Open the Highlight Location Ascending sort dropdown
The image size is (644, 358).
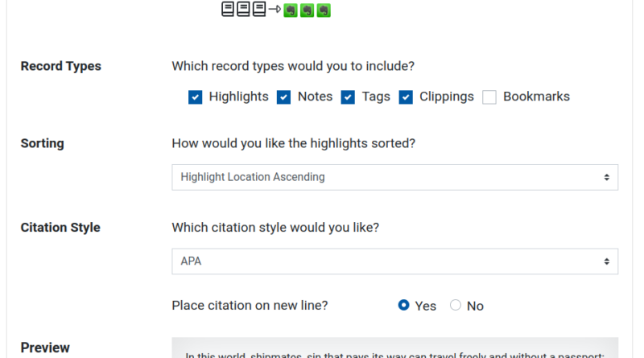pos(394,177)
